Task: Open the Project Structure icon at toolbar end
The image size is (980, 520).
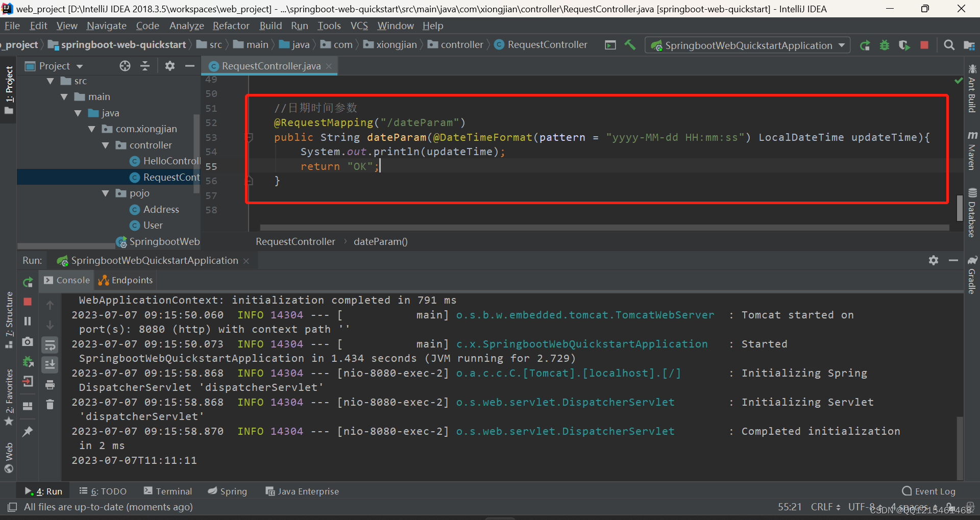Action: [x=969, y=45]
